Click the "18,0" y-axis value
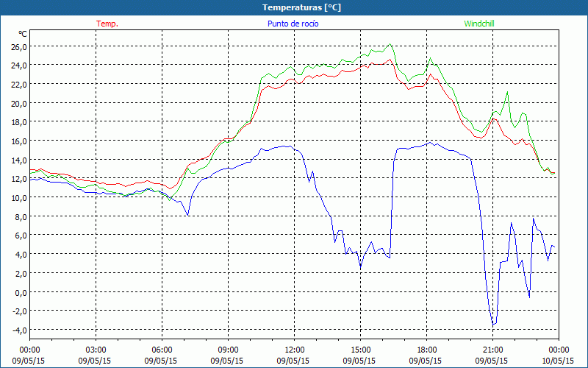 tap(19, 122)
